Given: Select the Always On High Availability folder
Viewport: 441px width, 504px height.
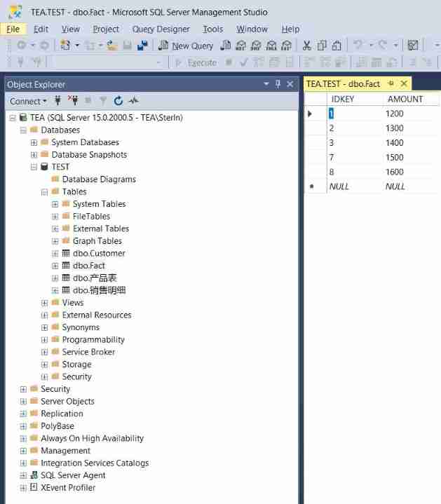Looking at the screenshot, I should click(x=92, y=438).
